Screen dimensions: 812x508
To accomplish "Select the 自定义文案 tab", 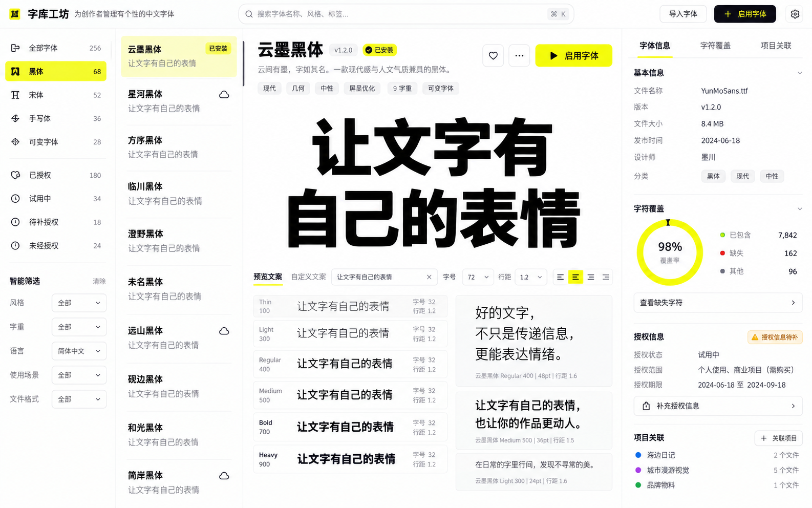I will click(x=309, y=277).
